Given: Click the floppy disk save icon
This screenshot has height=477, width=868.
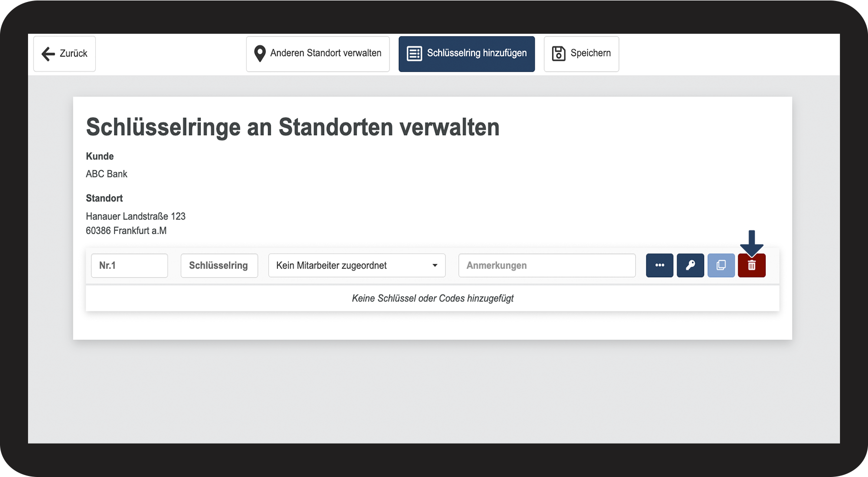Looking at the screenshot, I should 558,54.
